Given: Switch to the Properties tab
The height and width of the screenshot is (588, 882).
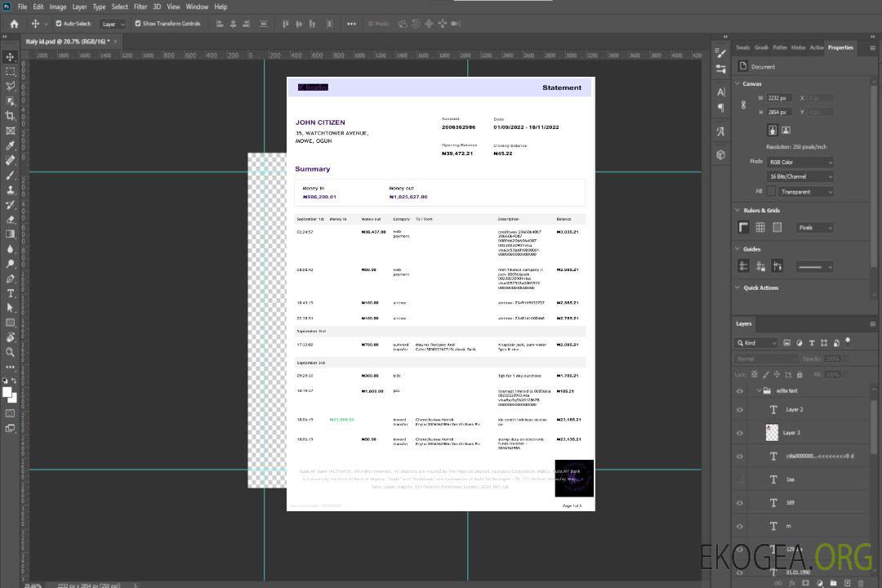Looking at the screenshot, I should (840, 47).
